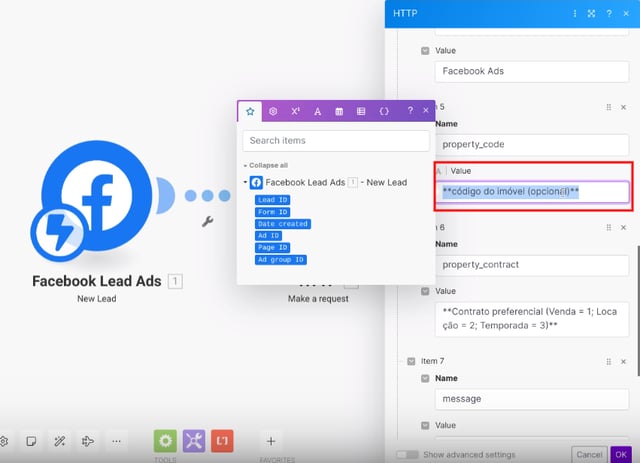Insert the Form ID pill
Screen dimensions: 640x463
tap(273, 212)
